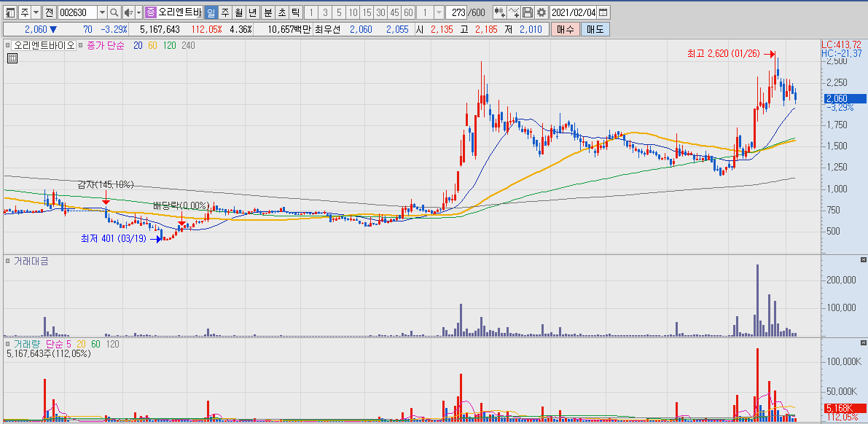Select the 30 interval button
Viewport: 868px width, 424px height.
pyautogui.click(x=380, y=12)
